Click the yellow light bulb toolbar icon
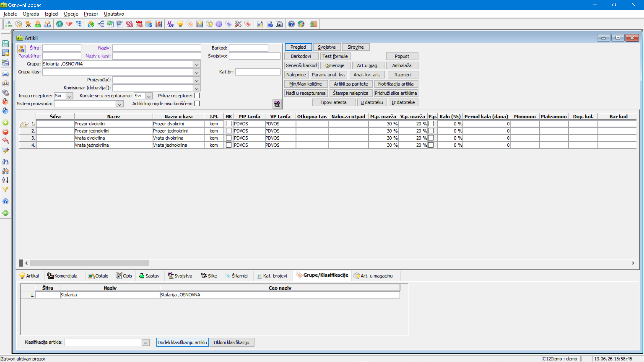644x362 pixels. coord(180,24)
